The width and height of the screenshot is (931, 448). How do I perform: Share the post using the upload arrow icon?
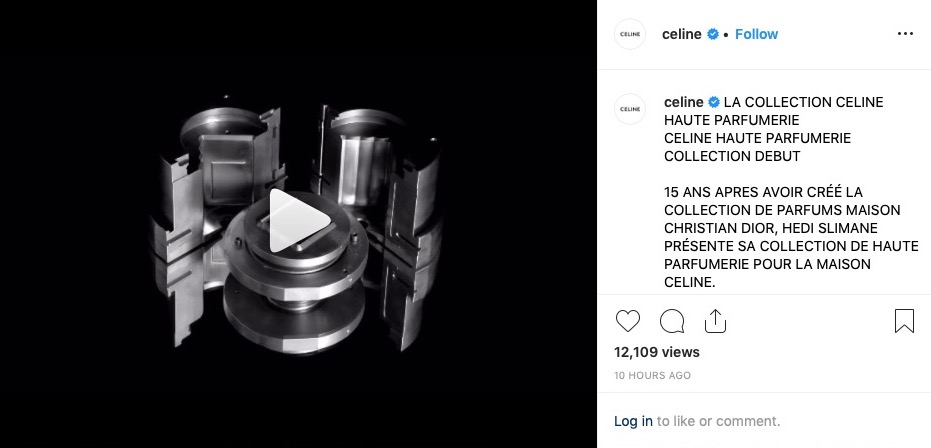(715, 321)
